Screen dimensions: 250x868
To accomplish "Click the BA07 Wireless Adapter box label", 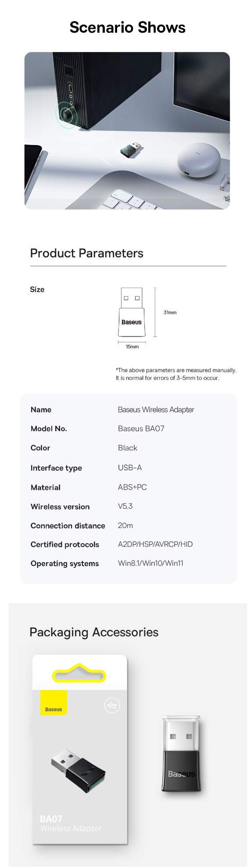I will pos(71,823).
